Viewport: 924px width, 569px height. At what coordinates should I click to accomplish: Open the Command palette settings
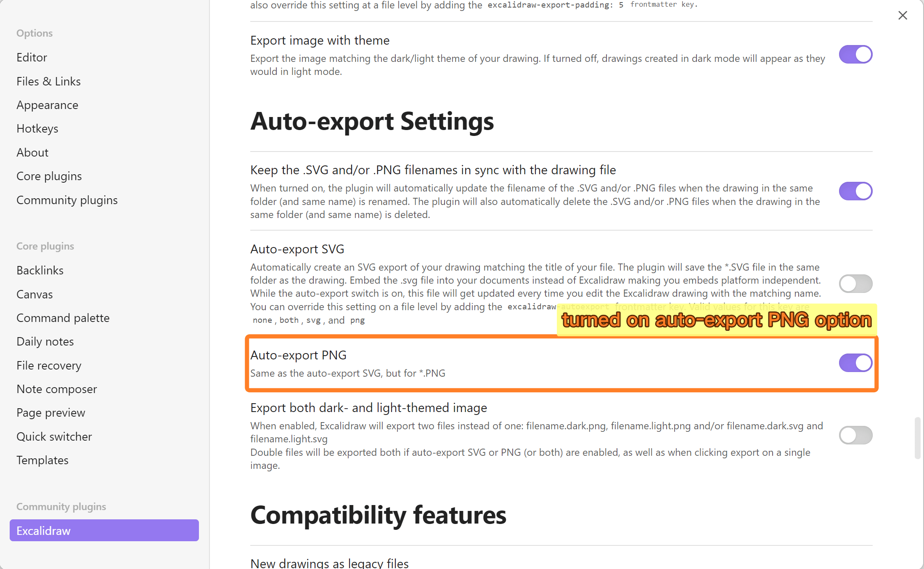(x=63, y=318)
